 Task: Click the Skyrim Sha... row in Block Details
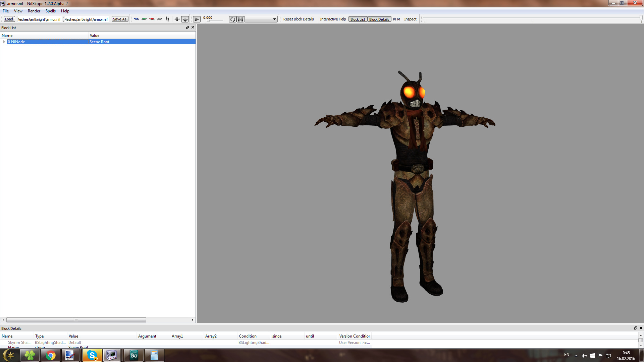(186, 343)
